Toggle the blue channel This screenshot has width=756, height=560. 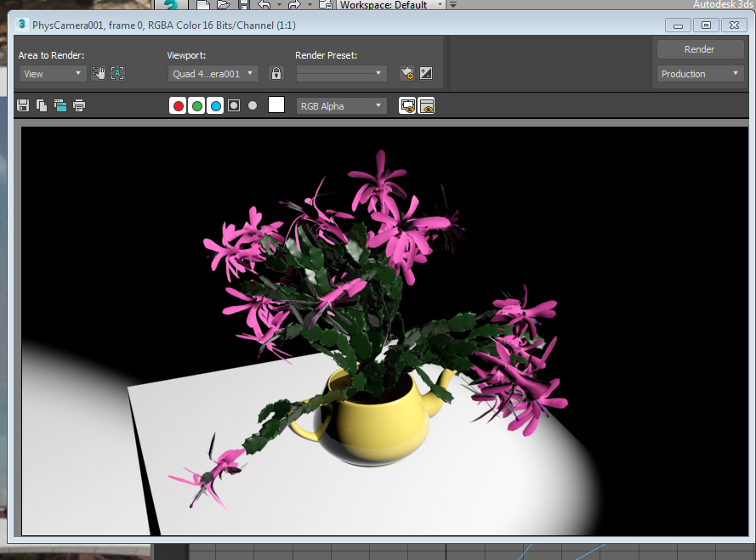(x=215, y=105)
